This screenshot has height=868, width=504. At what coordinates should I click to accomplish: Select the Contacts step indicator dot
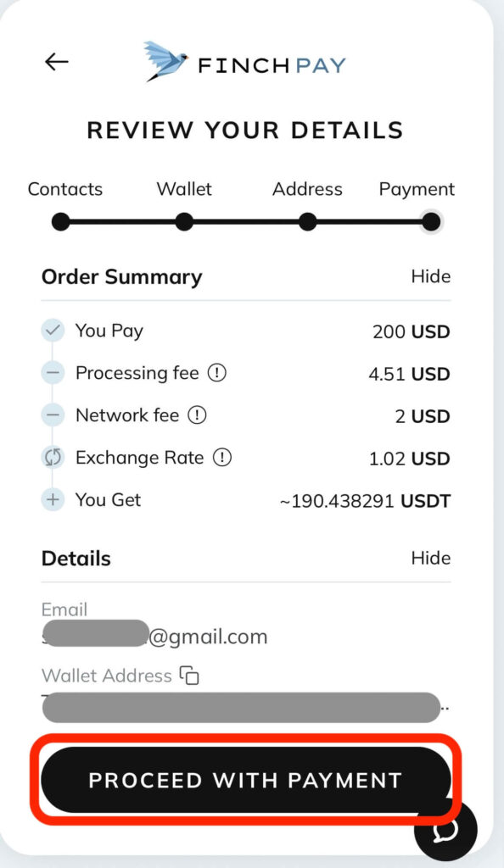coord(60,221)
